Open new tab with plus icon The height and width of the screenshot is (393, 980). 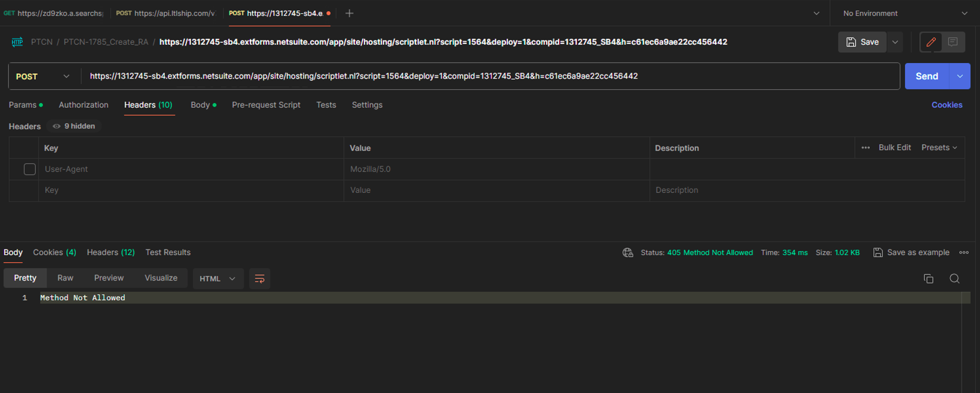coord(349,13)
